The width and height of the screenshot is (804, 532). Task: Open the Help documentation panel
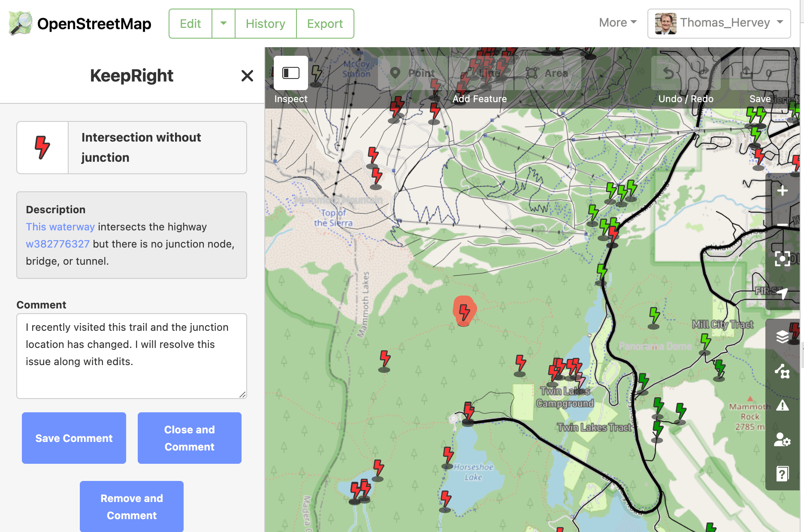[x=783, y=474]
